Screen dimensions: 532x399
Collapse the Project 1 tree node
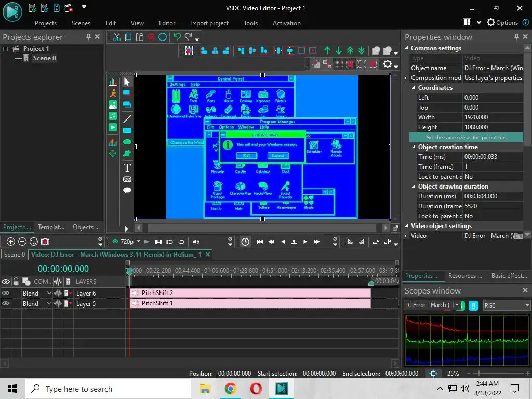[5, 49]
